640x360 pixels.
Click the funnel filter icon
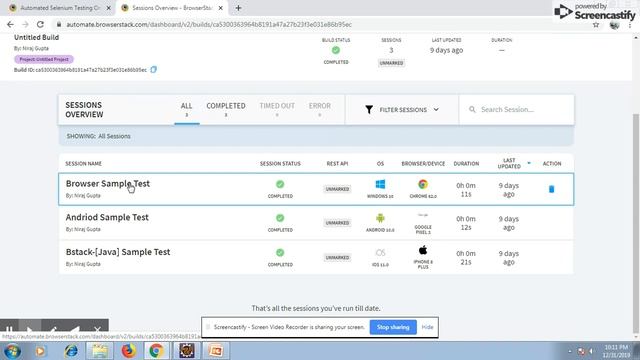tap(369, 109)
